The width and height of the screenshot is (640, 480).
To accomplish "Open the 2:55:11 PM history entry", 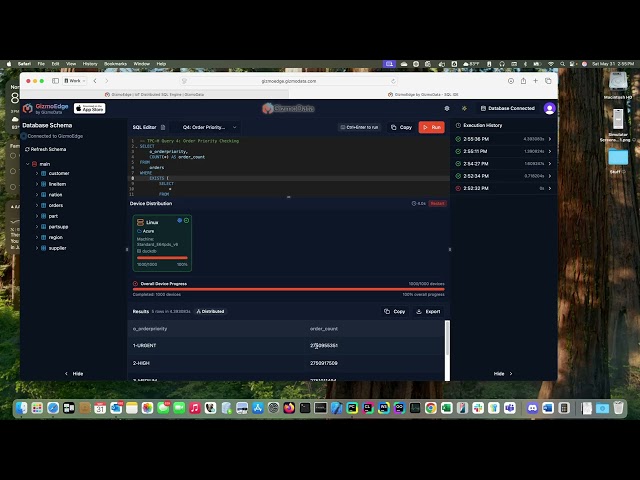I will click(504, 151).
